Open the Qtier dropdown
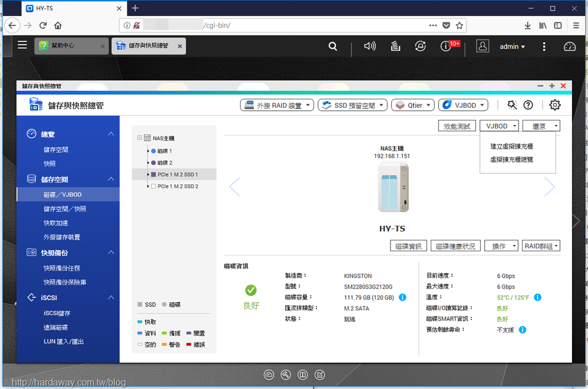 tap(412, 105)
